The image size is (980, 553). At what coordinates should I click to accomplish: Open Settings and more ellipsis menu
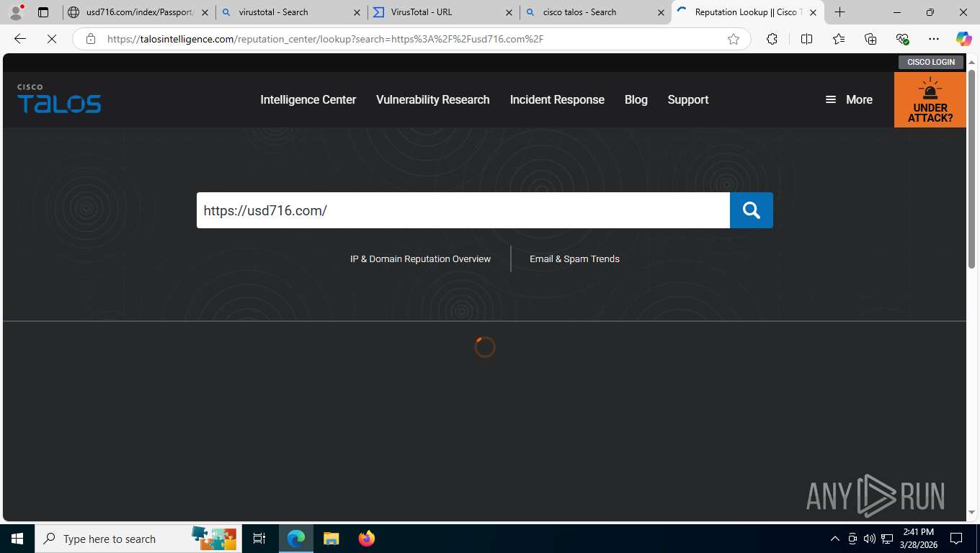tap(934, 39)
